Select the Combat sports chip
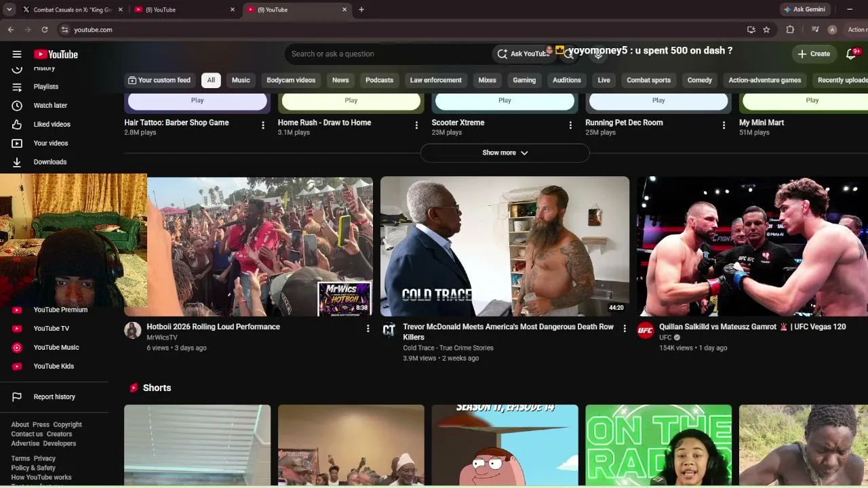The height and width of the screenshot is (488, 868). pos(648,80)
